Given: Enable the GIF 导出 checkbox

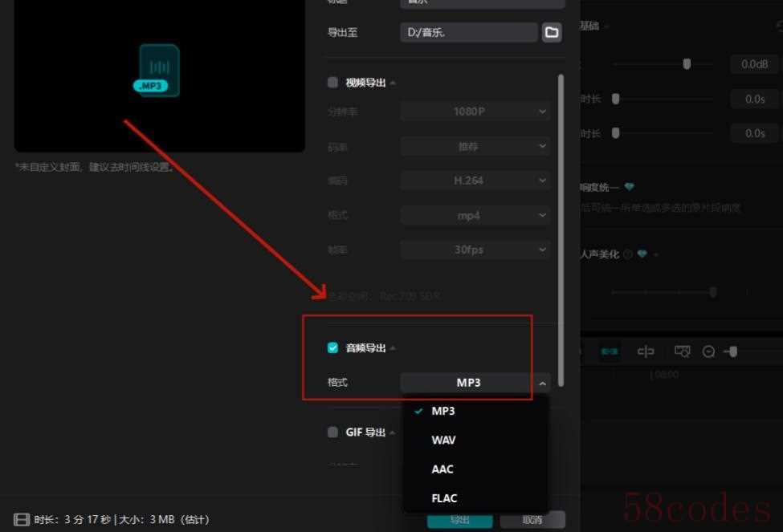Looking at the screenshot, I should 332,432.
